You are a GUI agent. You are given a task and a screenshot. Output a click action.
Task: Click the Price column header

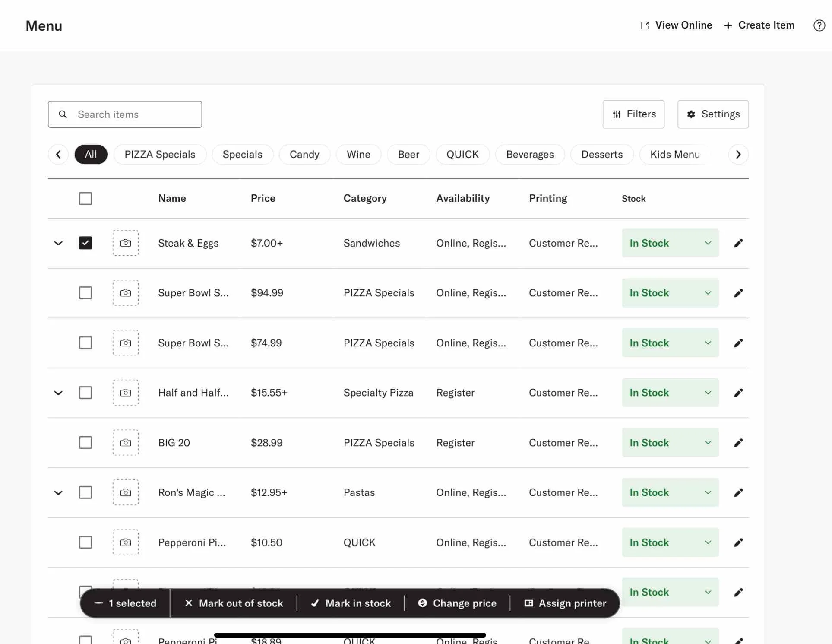click(x=263, y=199)
